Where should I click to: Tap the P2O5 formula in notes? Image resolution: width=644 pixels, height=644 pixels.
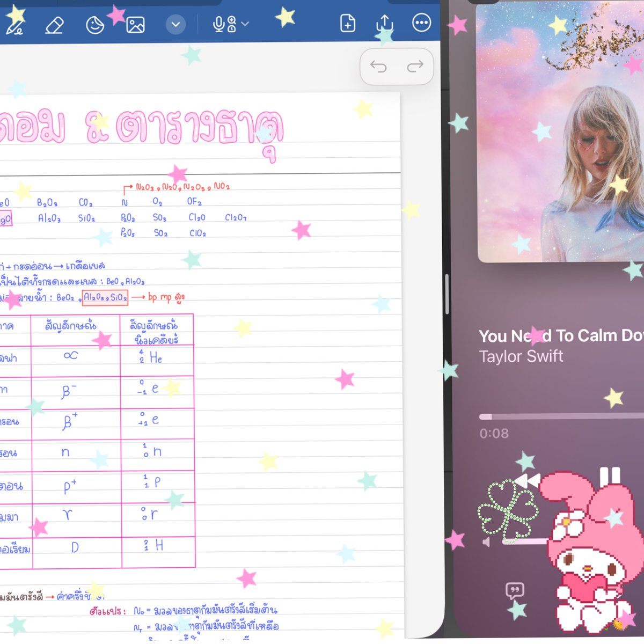(x=128, y=233)
